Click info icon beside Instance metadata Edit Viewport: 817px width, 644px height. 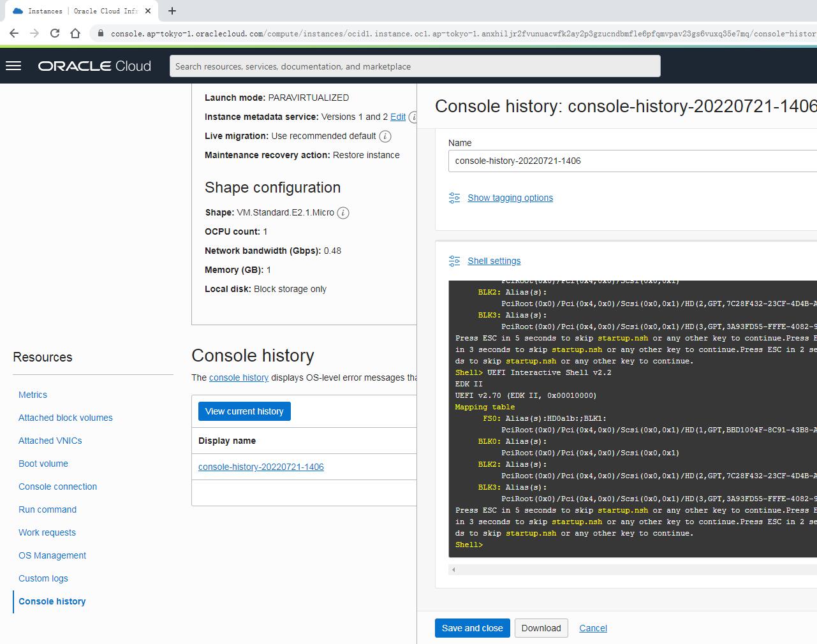[413, 117]
